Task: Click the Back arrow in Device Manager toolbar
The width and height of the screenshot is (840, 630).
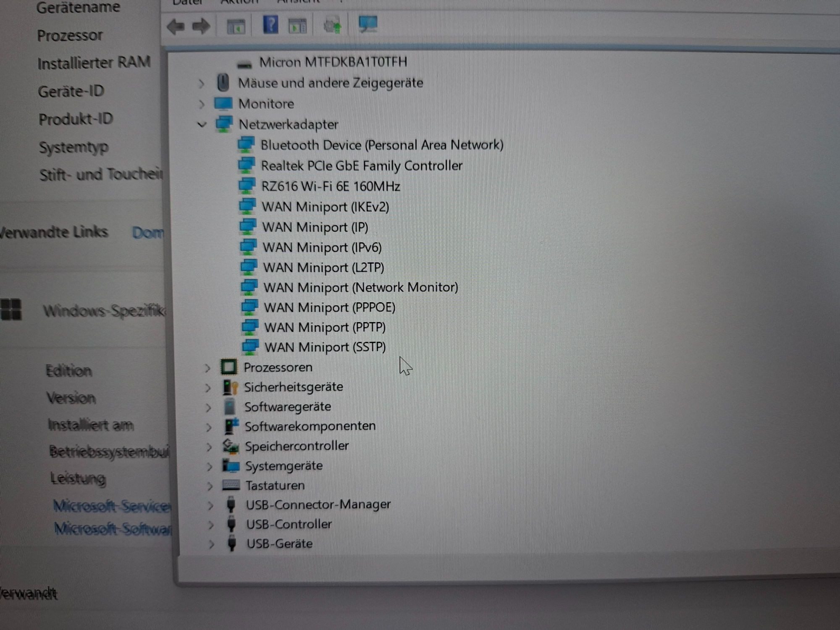Action: click(176, 27)
